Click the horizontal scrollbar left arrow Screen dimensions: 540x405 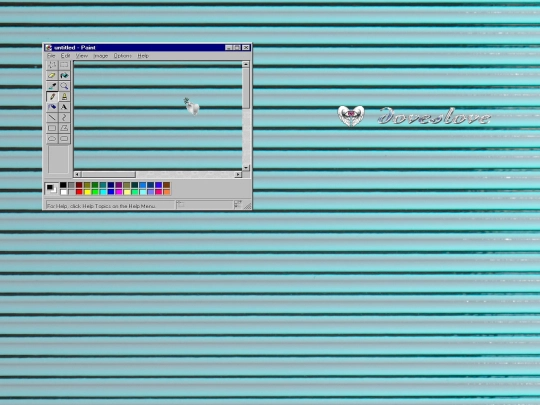[x=77, y=174]
